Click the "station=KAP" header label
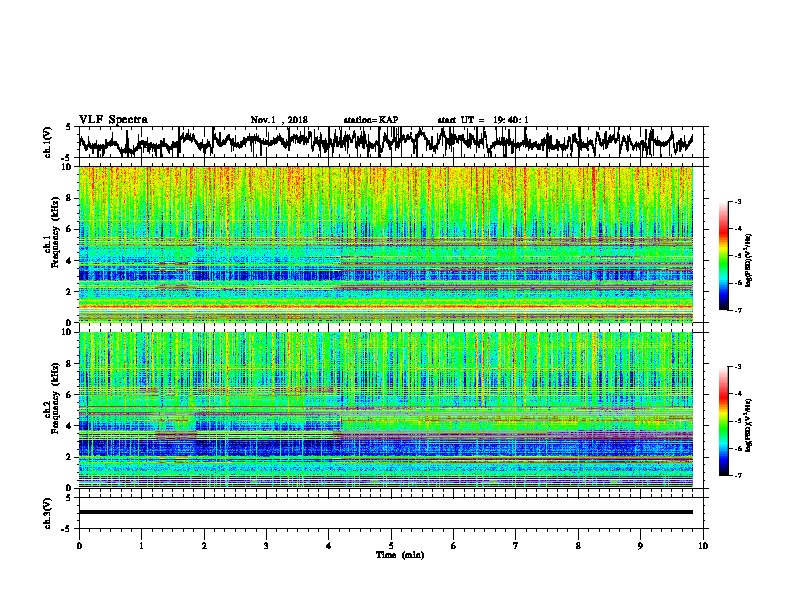The height and width of the screenshot is (612, 792). (371, 120)
